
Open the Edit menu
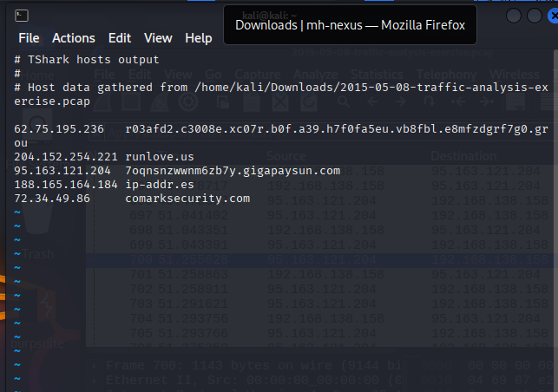pyautogui.click(x=120, y=38)
